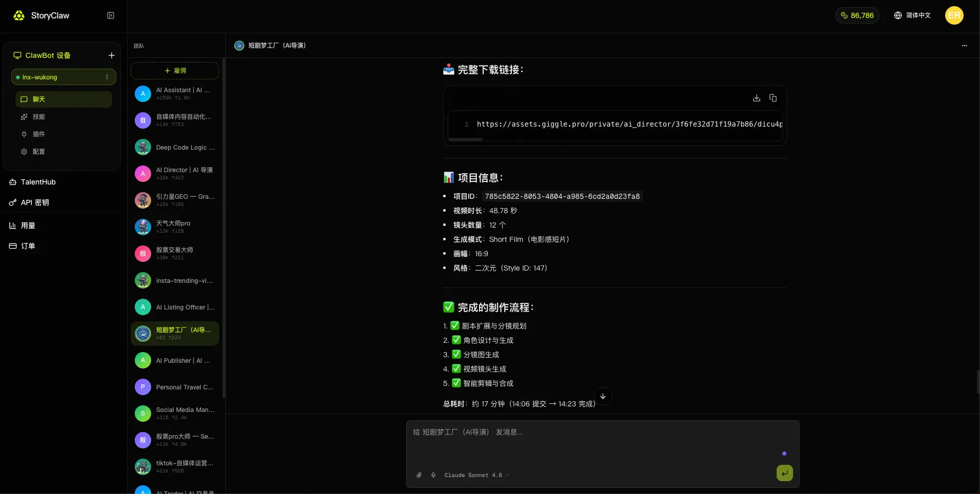Screen dimensions: 980x494
Task: Select AI Director agent
Action: click(x=175, y=173)
